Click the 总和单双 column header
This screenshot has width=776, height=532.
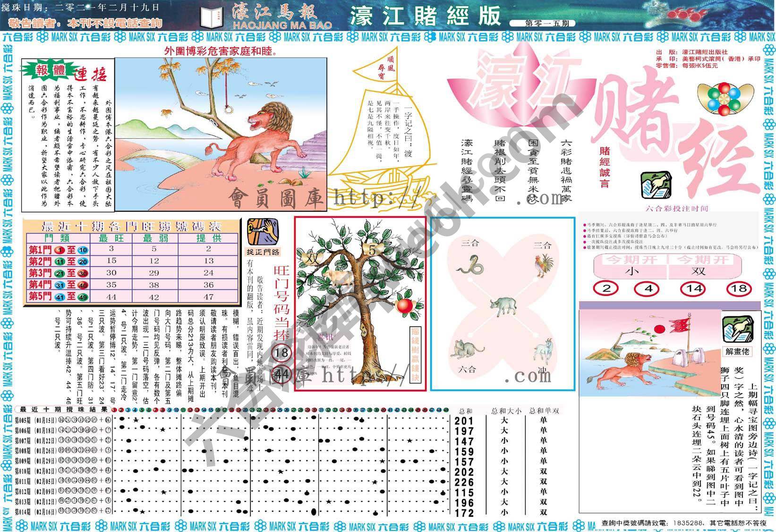(544, 411)
